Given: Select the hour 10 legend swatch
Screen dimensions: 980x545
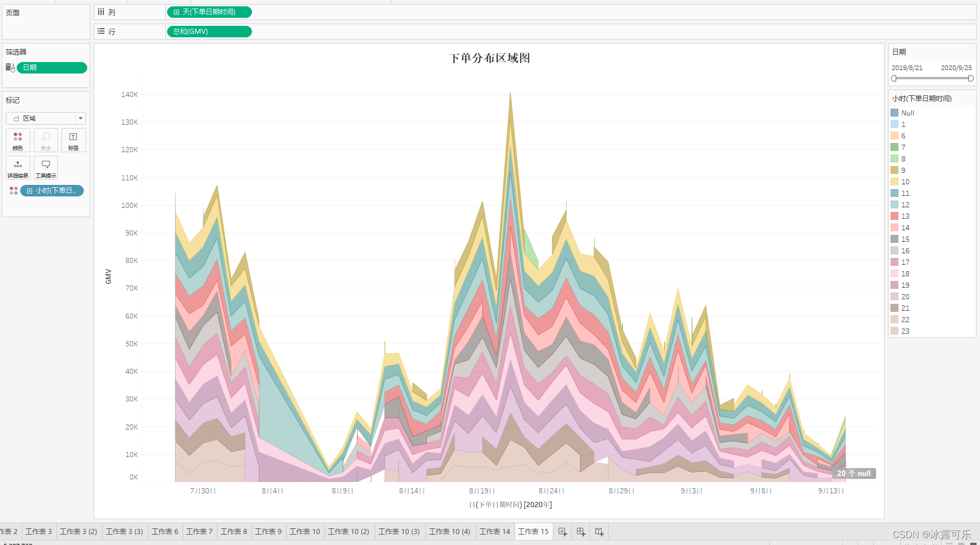Looking at the screenshot, I should tap(894, 181).
